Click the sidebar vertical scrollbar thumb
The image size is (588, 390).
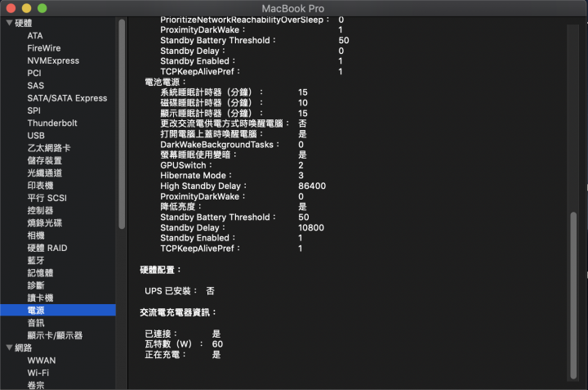(122, 124)
